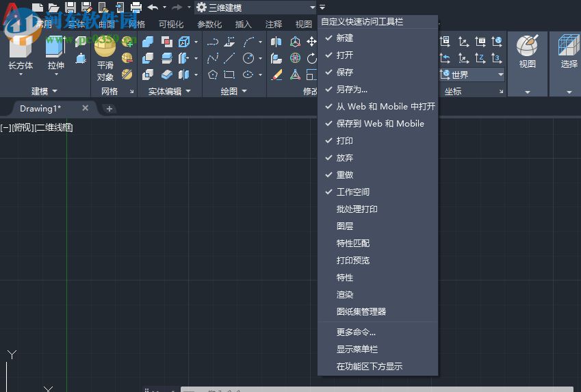Add a new drawing tab with plus button

coord(109,109)
